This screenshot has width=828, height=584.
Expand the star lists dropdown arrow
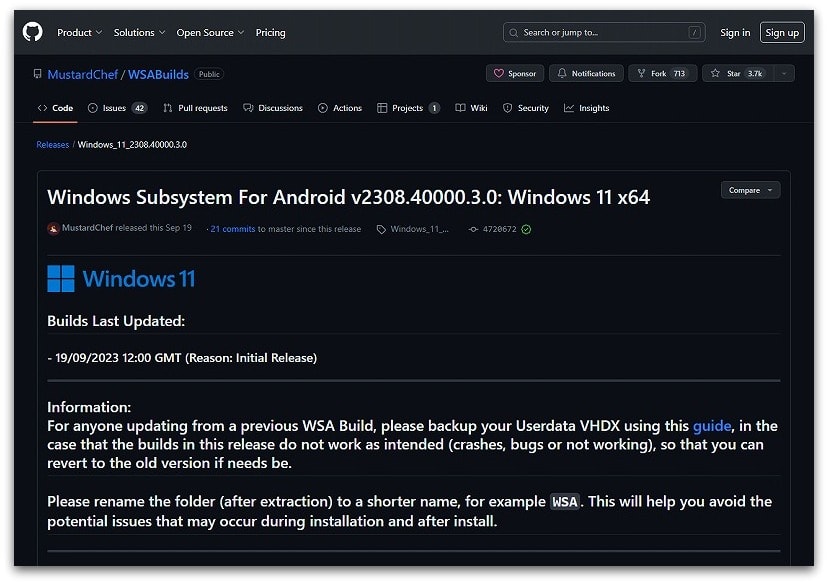pyautogui.click(x=784, y=73)
